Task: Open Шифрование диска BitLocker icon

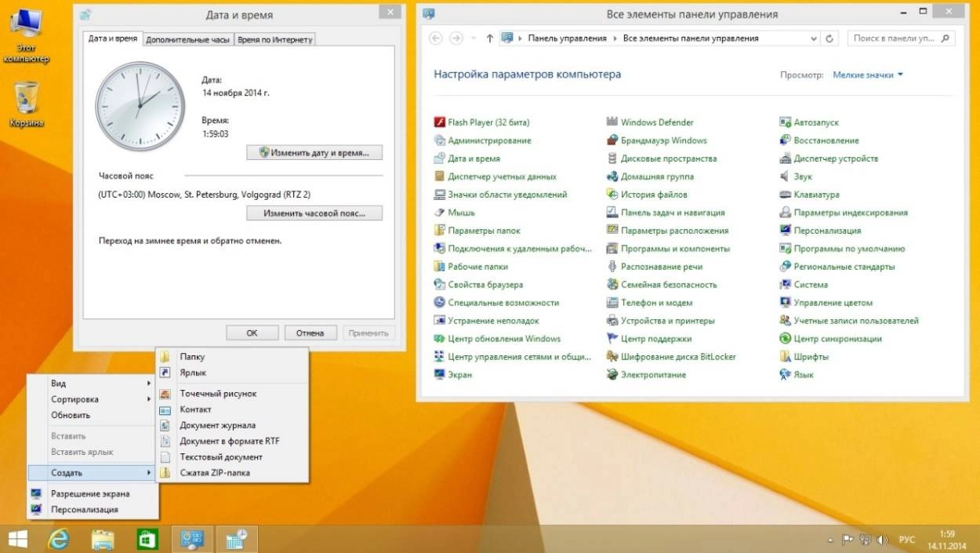Action: 612,357
